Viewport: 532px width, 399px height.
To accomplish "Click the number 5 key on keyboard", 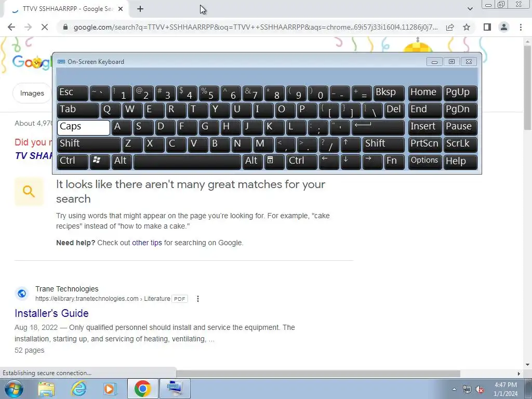I will click(x=209, y=94).
